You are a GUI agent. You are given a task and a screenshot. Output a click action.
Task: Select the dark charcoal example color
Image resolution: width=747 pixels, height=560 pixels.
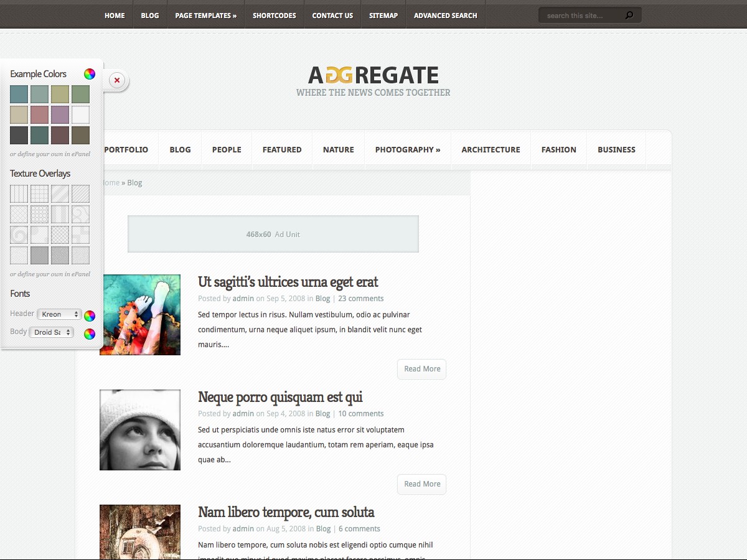[x=19, y=136]
